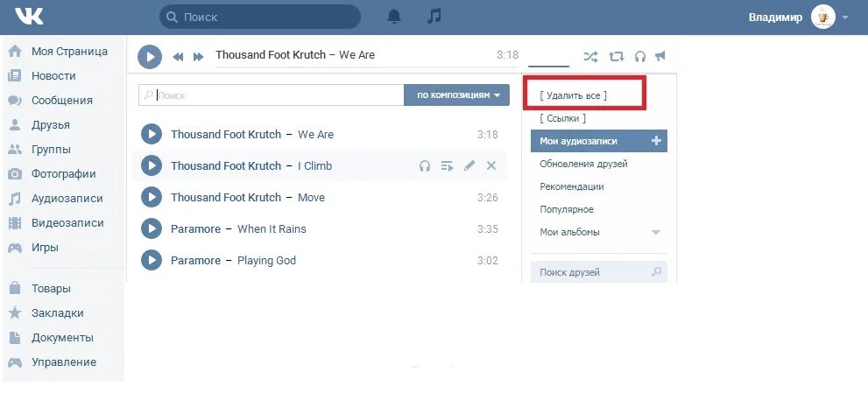Add I Climb to play next queue
This screenshot has height=400, width=868.
(x=448, y=165)
